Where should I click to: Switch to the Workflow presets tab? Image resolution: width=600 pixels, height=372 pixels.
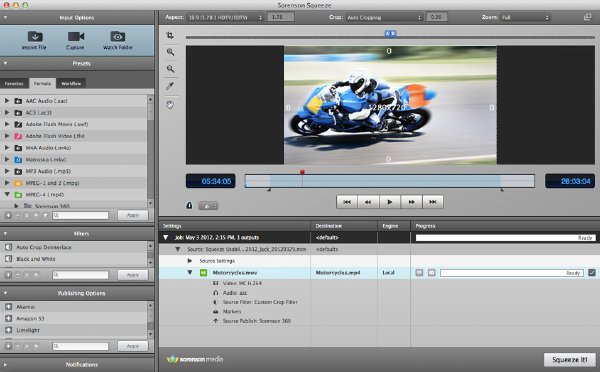pyautogui.click(x=71, y=83)
